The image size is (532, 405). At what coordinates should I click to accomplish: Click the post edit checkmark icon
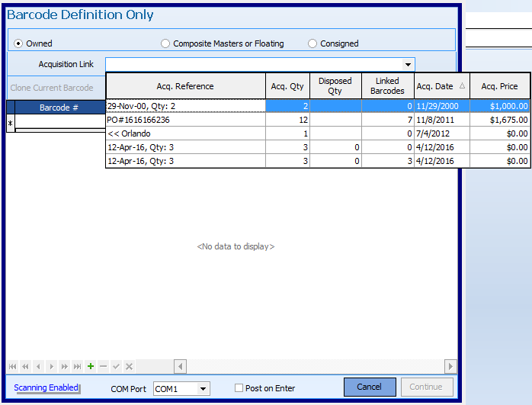(x=117, y=367)
